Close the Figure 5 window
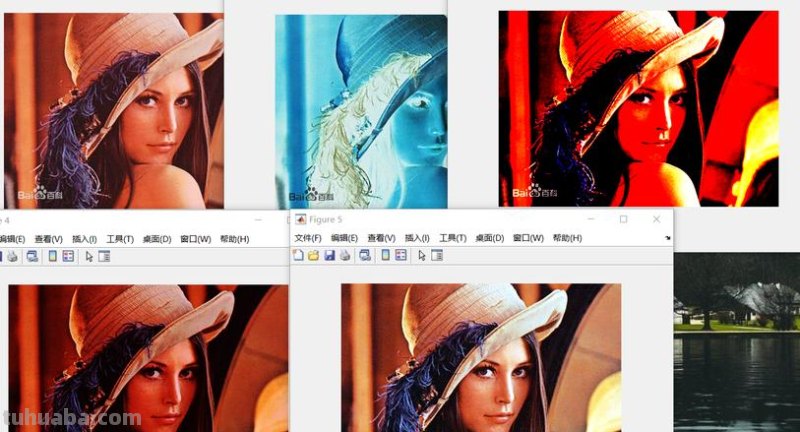Screen dimensions: 800x432 pyautogui.click(x=657, y=219)
